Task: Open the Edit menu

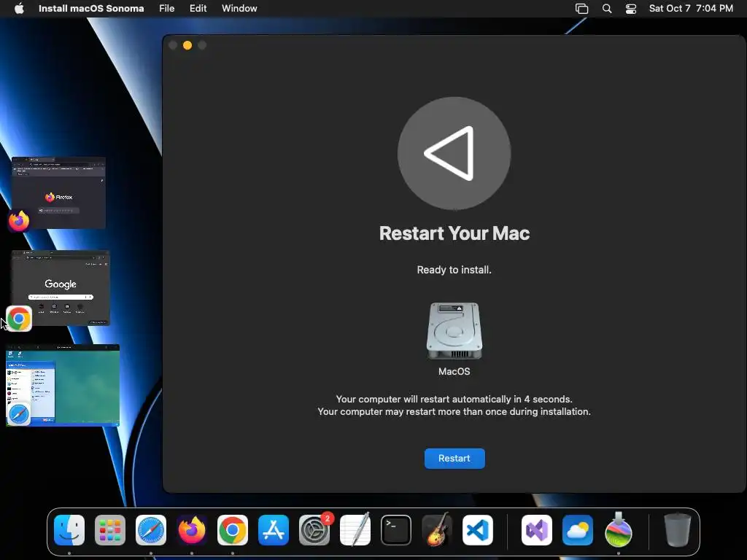Action: [x=198, y=8]
